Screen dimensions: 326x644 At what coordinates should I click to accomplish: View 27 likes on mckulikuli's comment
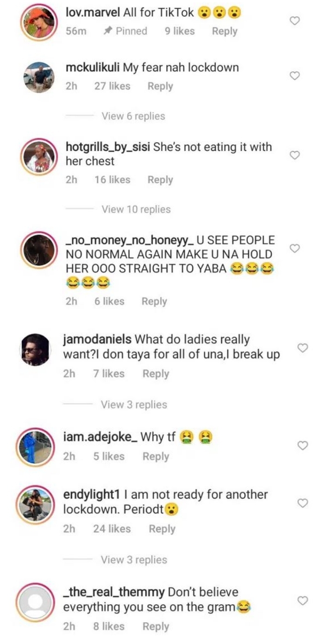coord(113,86)
